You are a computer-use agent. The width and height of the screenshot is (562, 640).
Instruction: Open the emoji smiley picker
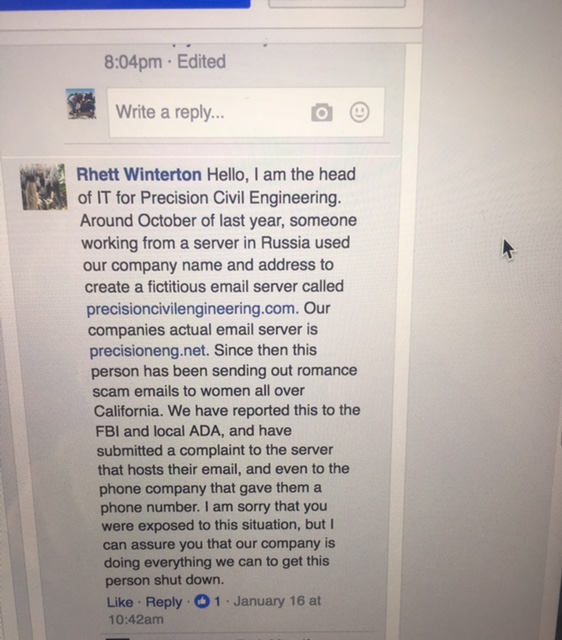[360, 112]
